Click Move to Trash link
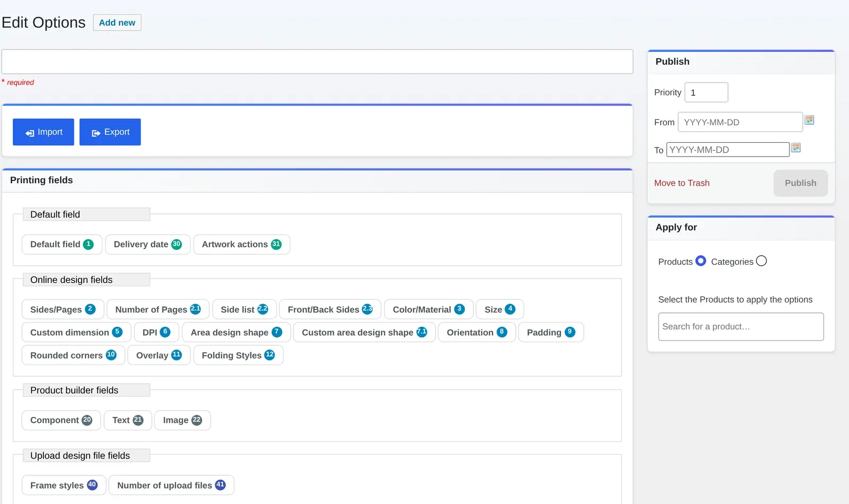The image size is (849, 504). tap(682, 183)
